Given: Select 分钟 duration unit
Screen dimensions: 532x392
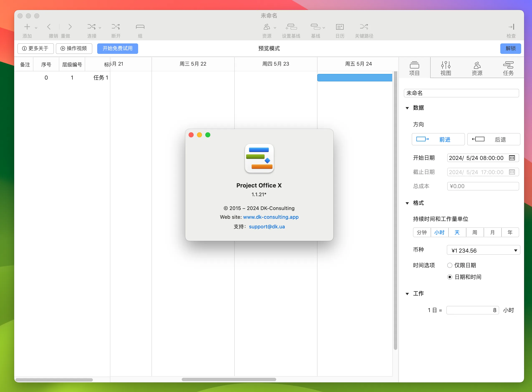Looking at the screenshot, I should click(422, 232).
